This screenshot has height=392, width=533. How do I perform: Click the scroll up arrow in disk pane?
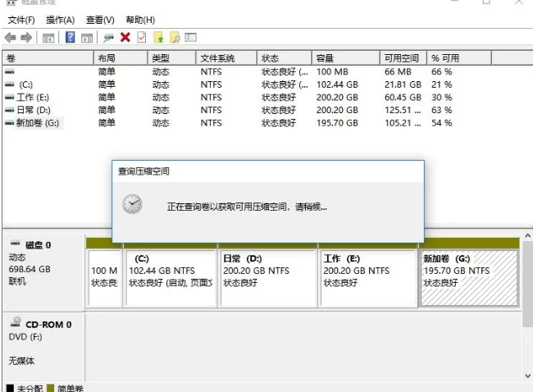(527, 235)
